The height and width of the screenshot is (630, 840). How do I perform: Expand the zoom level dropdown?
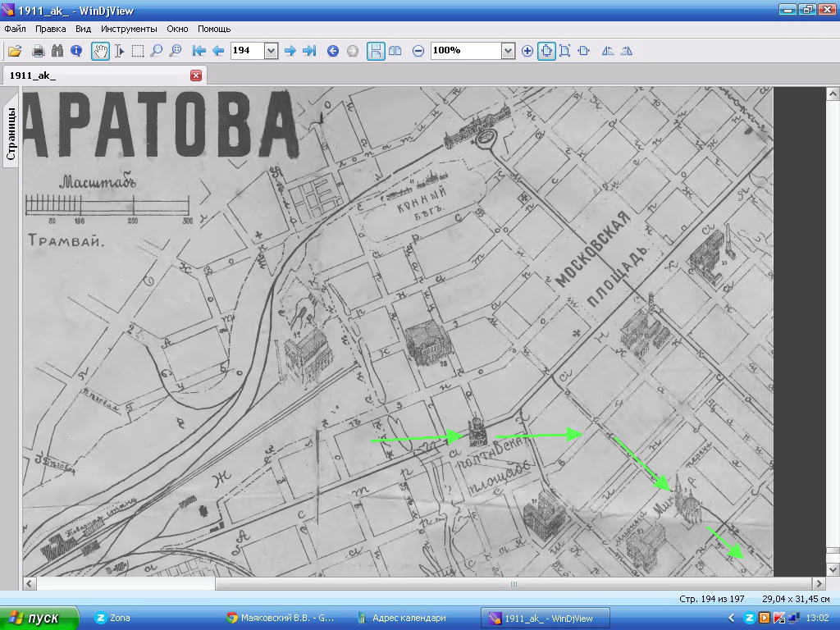508,51
